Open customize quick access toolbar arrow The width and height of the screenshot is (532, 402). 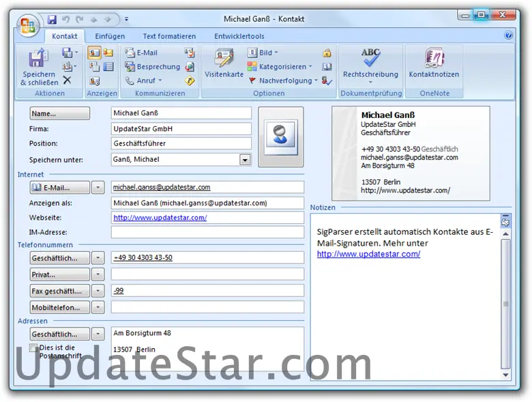(x=126, y=19)
